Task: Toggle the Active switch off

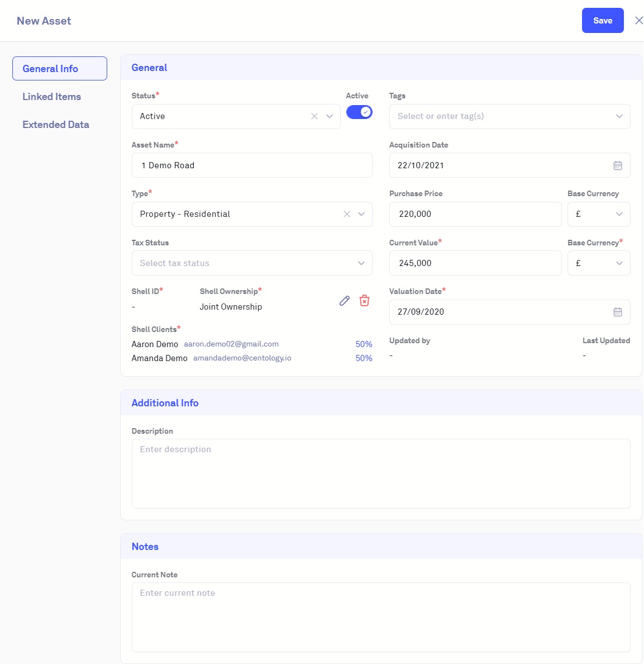Action: 359,112
